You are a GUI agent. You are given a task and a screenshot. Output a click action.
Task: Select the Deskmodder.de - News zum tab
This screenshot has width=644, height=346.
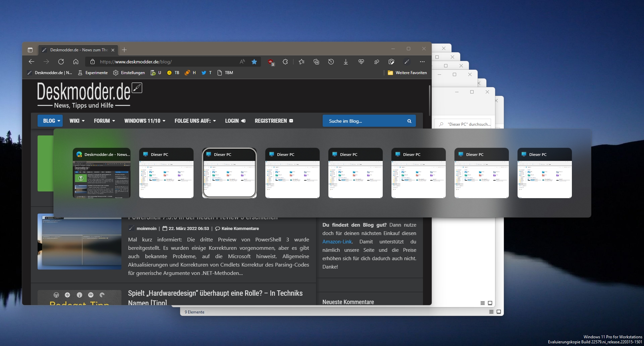78,50
